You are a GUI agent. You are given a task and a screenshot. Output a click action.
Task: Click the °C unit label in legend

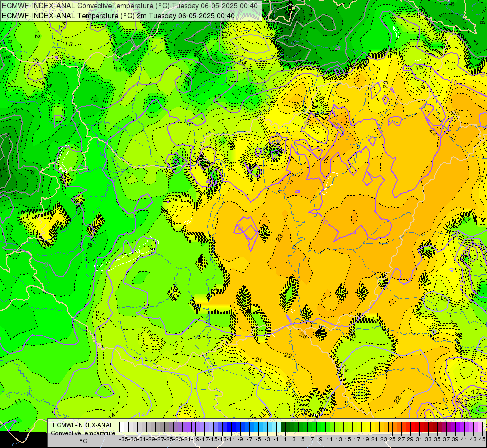(x=83, y=441)
